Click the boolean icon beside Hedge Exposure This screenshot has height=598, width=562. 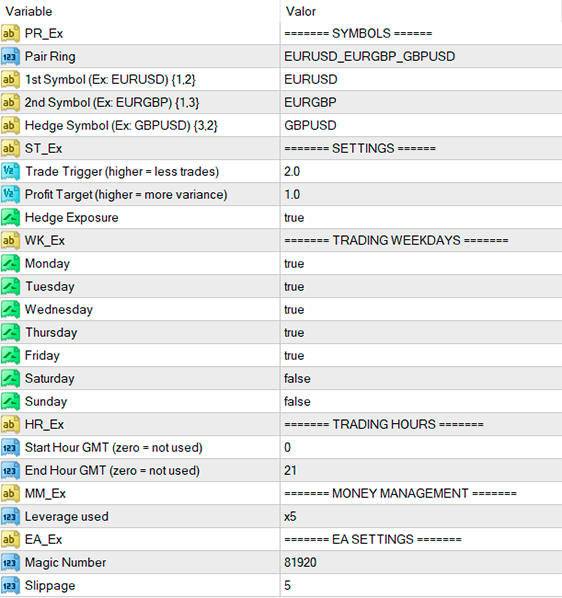(10, 217)
